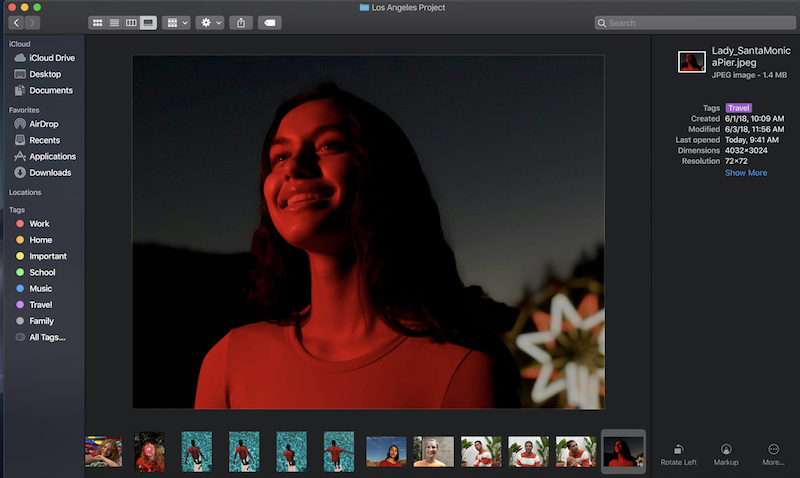The height and width of the screenshot is (478, 800).
Task: Open the Action gear dropdown menu
Action: (x=210, y=22)
